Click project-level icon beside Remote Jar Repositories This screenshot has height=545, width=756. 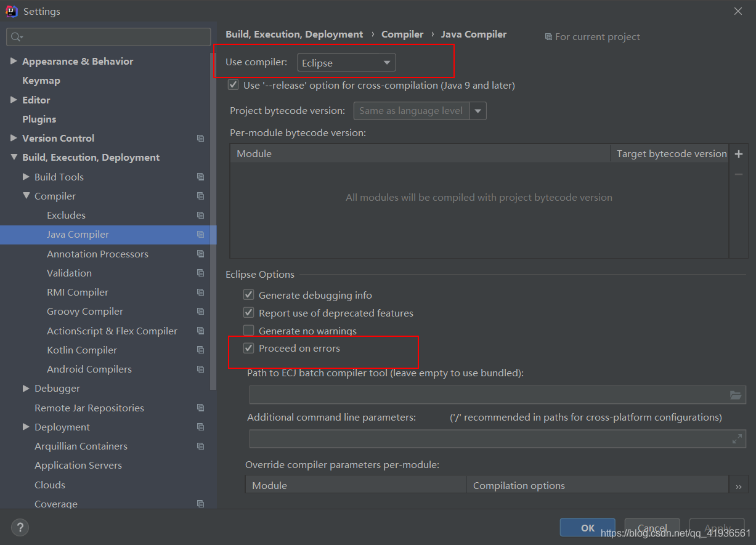pyautogui.click(x=200, y=408)
